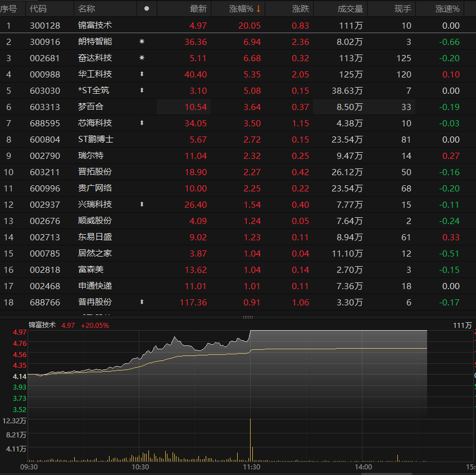This screenshot has width=476, height=475.
Task: Click the marker icon beside 华工科技
Action: click(142, 74)
